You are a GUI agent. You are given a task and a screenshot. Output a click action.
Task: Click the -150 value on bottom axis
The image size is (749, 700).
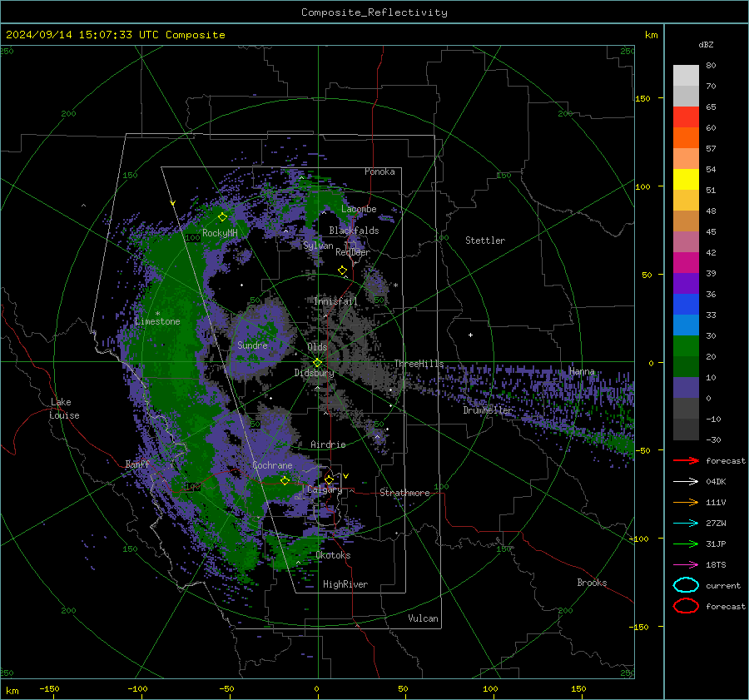pyautogui.click(x=49, y=688)
